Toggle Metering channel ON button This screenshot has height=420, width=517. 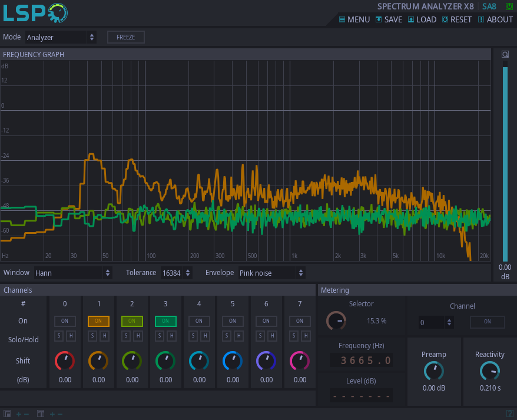click(x=488, y=322)
